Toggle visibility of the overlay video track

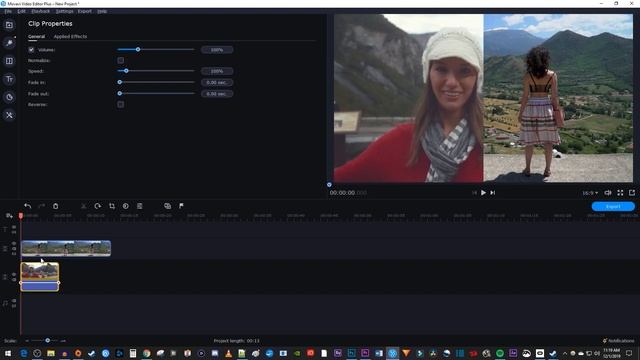pos(14,244)
